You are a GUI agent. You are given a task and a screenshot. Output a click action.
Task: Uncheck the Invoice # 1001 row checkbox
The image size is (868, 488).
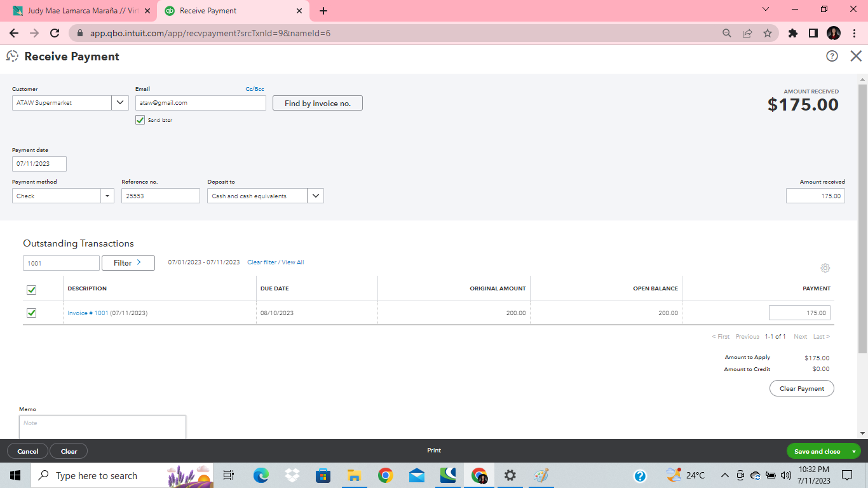[31, 313]
